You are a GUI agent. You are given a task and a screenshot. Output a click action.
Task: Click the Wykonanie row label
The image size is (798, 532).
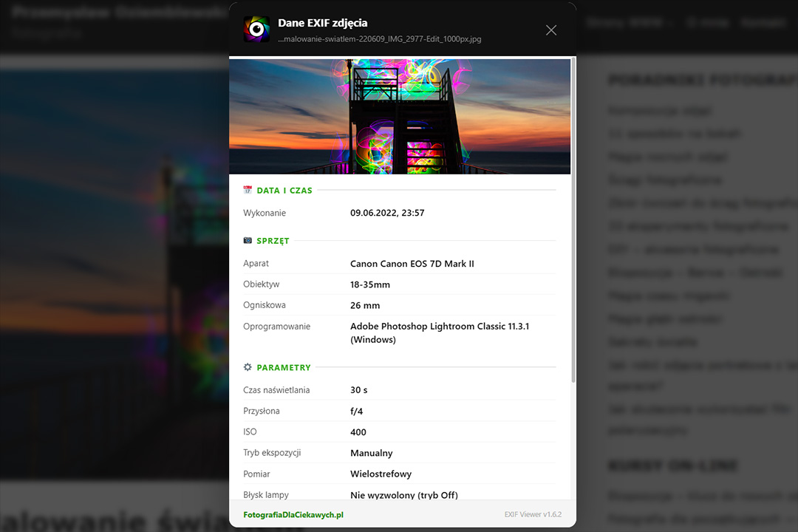pyautogui.click(x=265, y=213)
